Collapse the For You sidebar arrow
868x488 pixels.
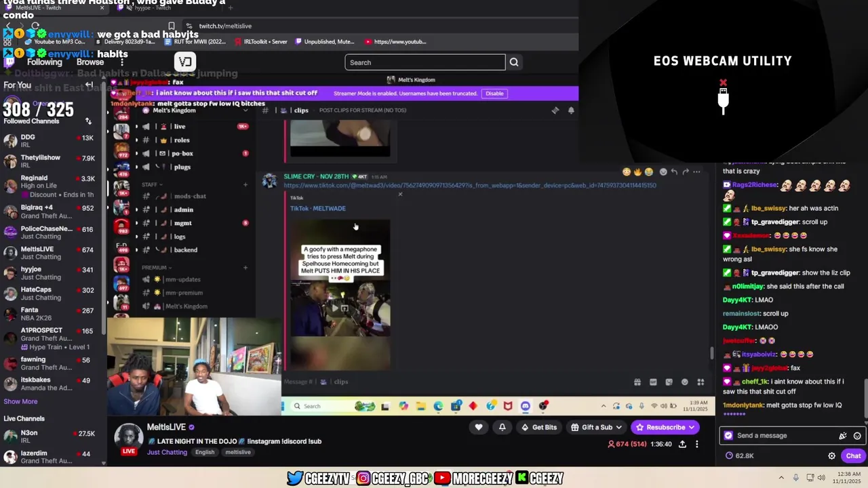pyautogui.click(x=89, y=85)
